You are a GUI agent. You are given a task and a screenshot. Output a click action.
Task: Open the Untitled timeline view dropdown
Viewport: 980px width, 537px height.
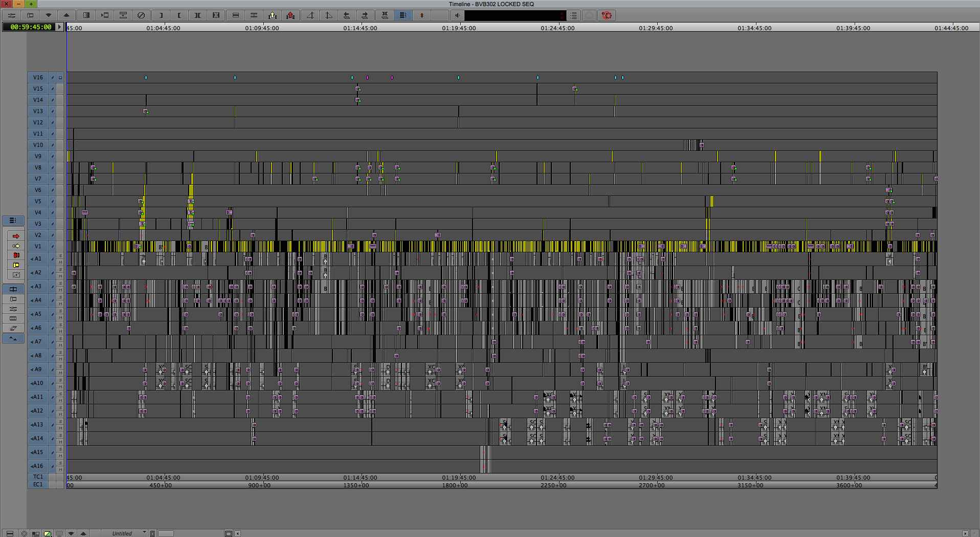[144, 532]
